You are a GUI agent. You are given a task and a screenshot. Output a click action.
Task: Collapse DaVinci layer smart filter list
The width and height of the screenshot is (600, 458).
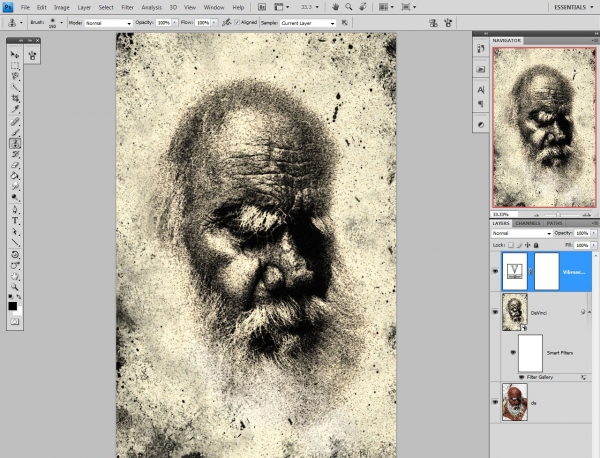click(x=589, y=312)
